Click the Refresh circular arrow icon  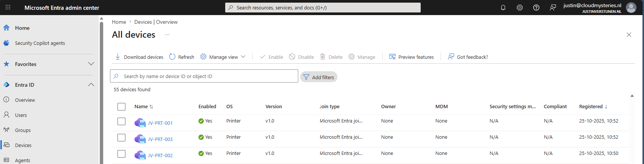point(172,57)
